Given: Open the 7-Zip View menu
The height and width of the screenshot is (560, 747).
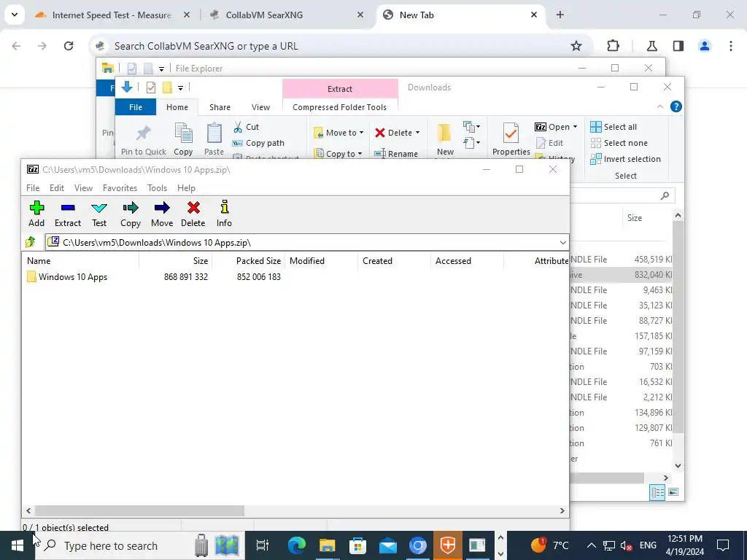Looking at the screenshot, I should [83, 188].
